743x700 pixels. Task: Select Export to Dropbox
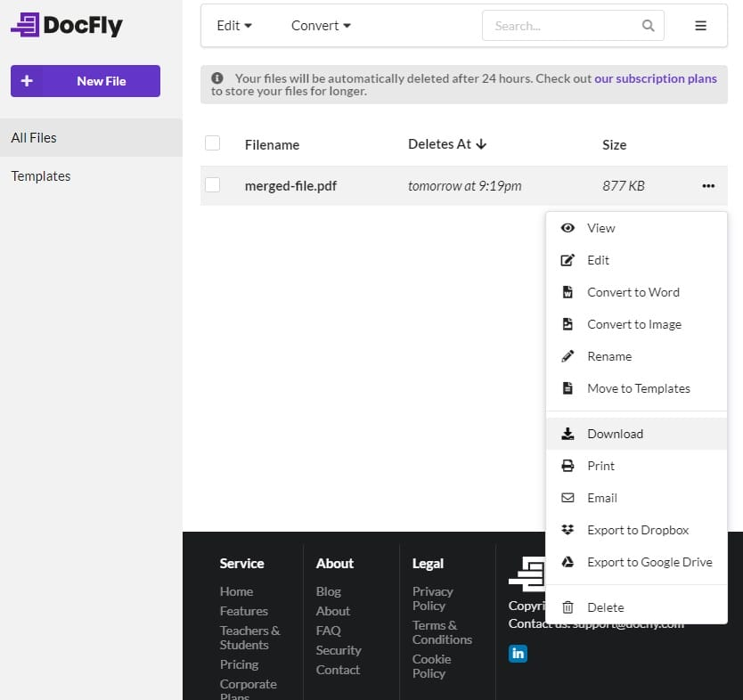[636, 530]
